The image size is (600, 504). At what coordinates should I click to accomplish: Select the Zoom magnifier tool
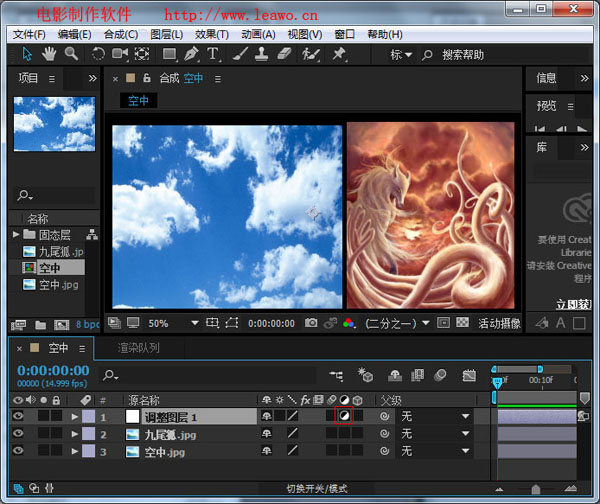tap(72, 54)
